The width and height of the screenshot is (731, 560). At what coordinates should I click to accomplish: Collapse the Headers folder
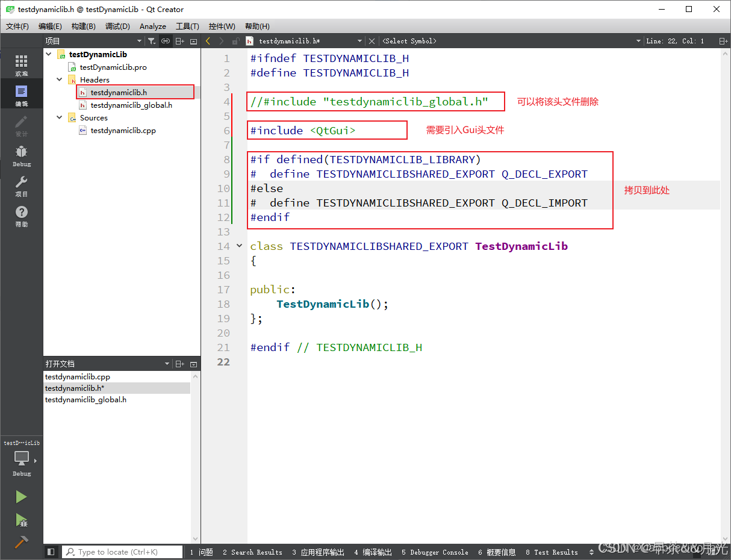[60, 79]
